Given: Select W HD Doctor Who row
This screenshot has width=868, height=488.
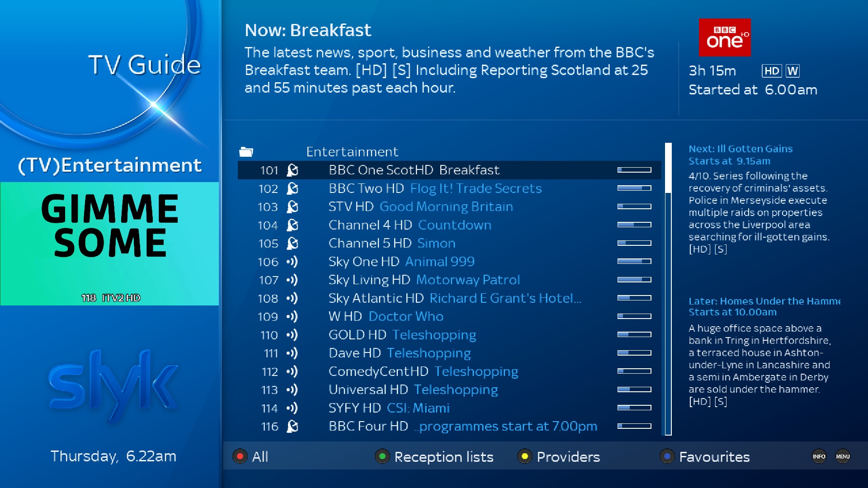Looking at the screenshot, I should [449, 317].
